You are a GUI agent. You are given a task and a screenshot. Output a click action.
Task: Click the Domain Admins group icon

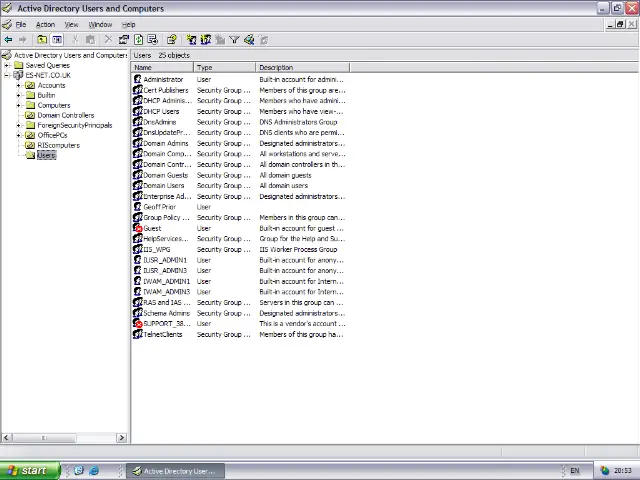click(138, 143)
